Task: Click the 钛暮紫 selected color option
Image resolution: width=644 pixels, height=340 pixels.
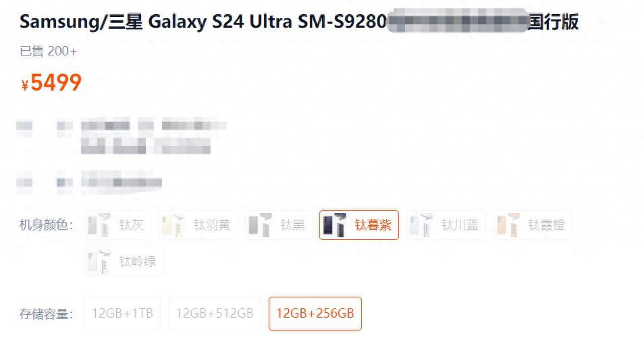Action: click(x=359, y=225)
